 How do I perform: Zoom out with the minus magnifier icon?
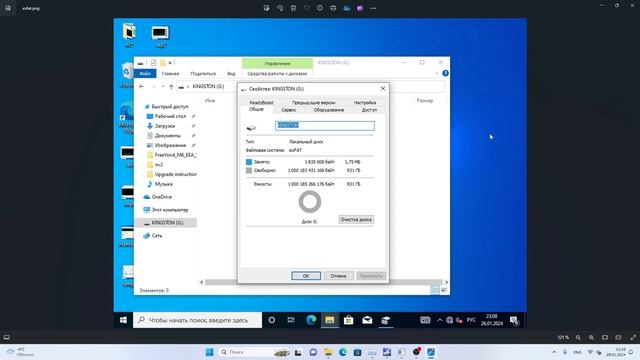(578, 338)
